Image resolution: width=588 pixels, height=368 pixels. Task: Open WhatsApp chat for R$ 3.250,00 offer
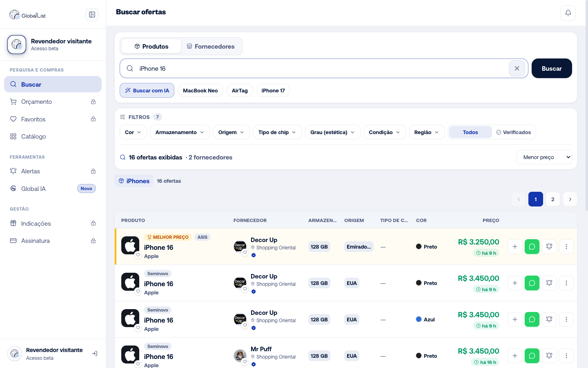tap(532, 247)
